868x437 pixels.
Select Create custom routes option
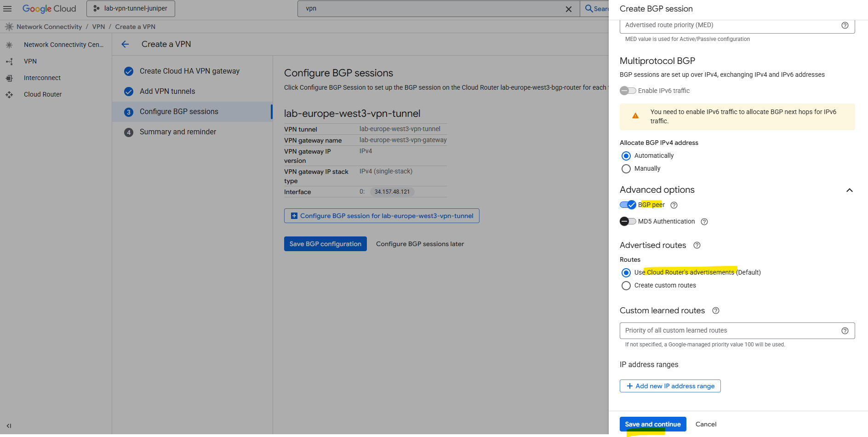626,286
